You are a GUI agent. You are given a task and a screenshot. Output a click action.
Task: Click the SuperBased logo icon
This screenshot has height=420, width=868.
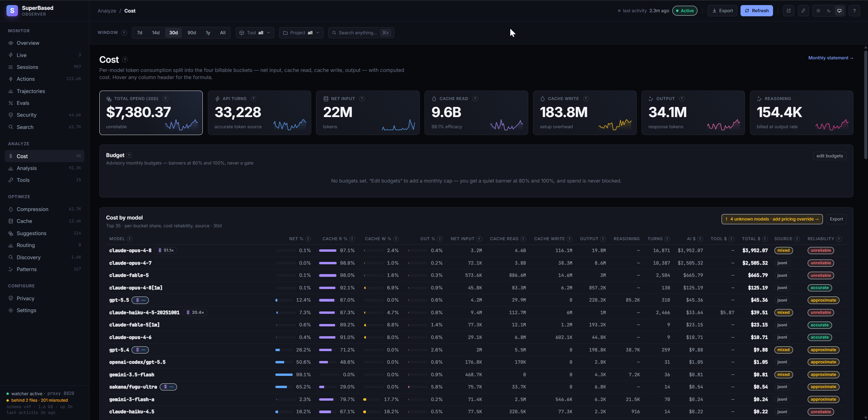coord(12,11)
